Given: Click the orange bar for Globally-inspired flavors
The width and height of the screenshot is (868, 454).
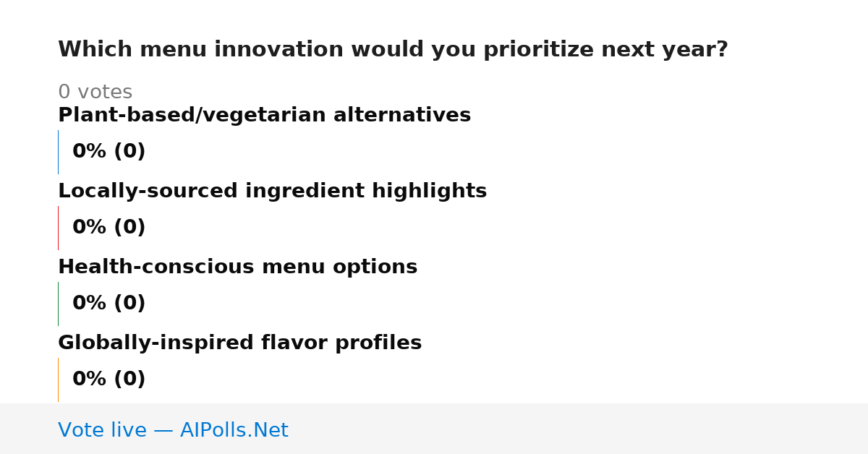Looking at the screenshot, I should pos(58,380).
